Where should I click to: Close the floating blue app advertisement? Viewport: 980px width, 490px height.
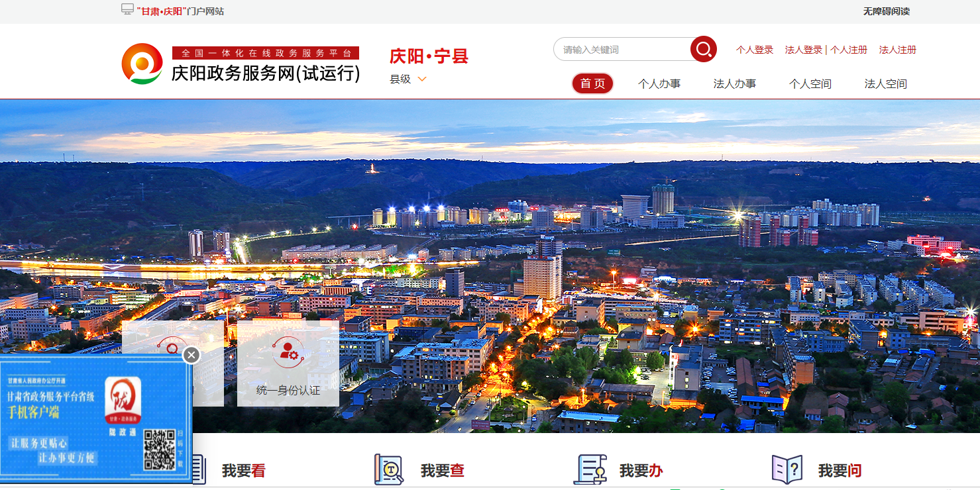tap(191, 356)
